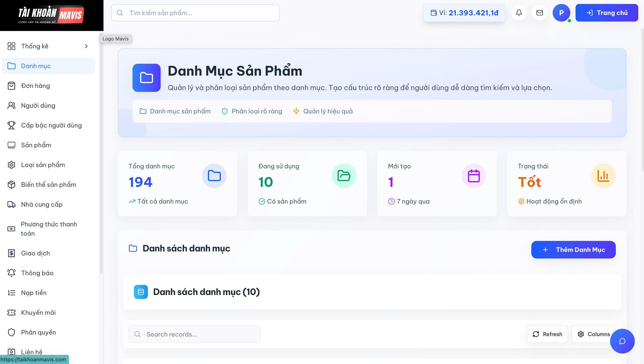The height and width of the screenshot is (364, 644).
Task: Click the wallet balance icon
Action: [434, 13]
